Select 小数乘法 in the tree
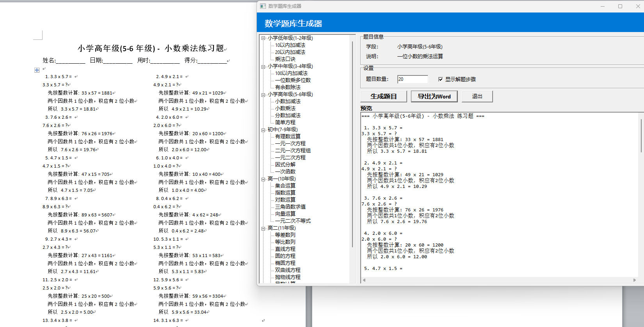Image resolution: width=644 pixels, height=327 pixels. coord(285,109)
